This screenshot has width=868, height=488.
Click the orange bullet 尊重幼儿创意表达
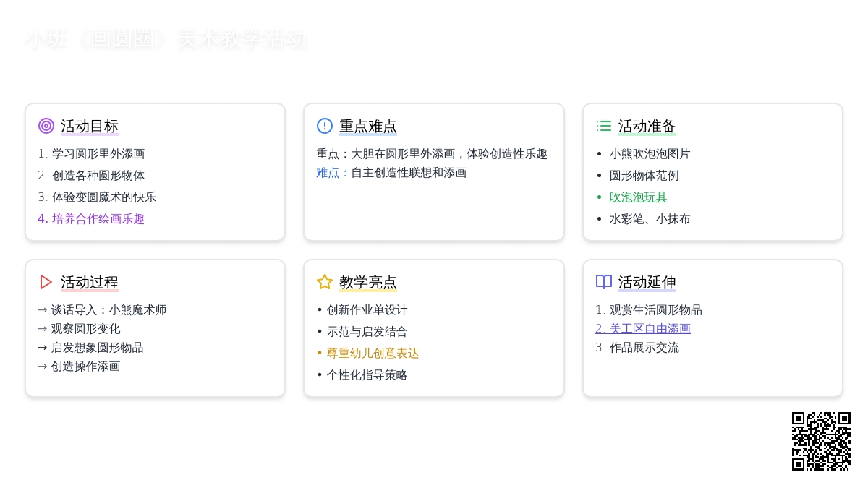pyautogui.click(x=368, y=353)
